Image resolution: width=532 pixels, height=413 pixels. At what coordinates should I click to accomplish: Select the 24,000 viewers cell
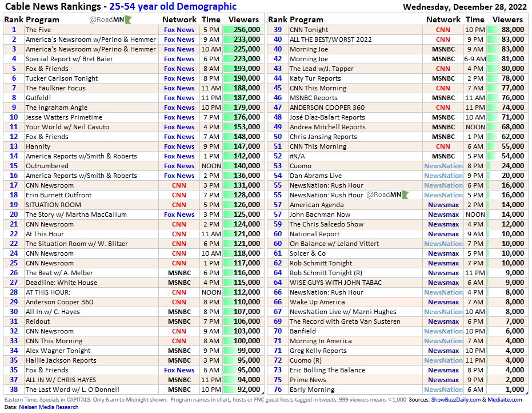(507, 166)
